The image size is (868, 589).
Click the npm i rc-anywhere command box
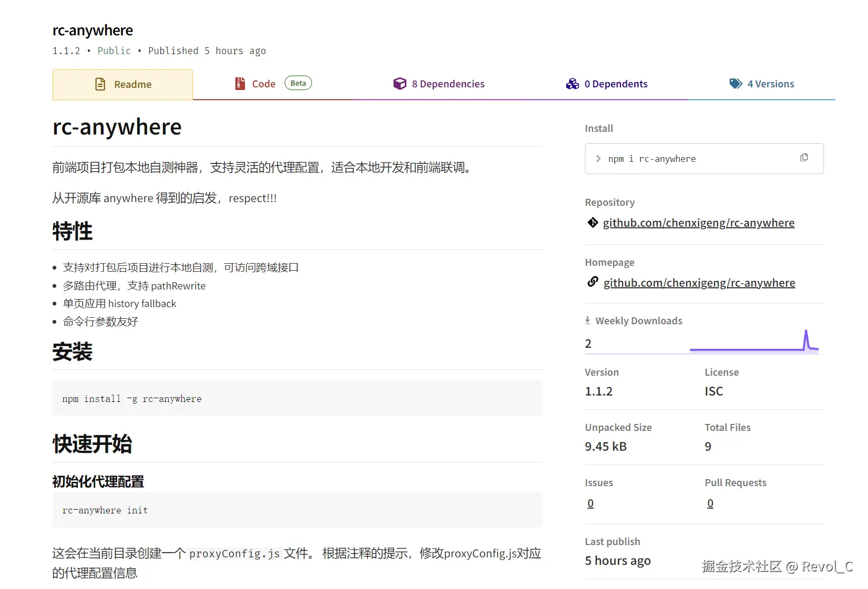tap(704, 159)
